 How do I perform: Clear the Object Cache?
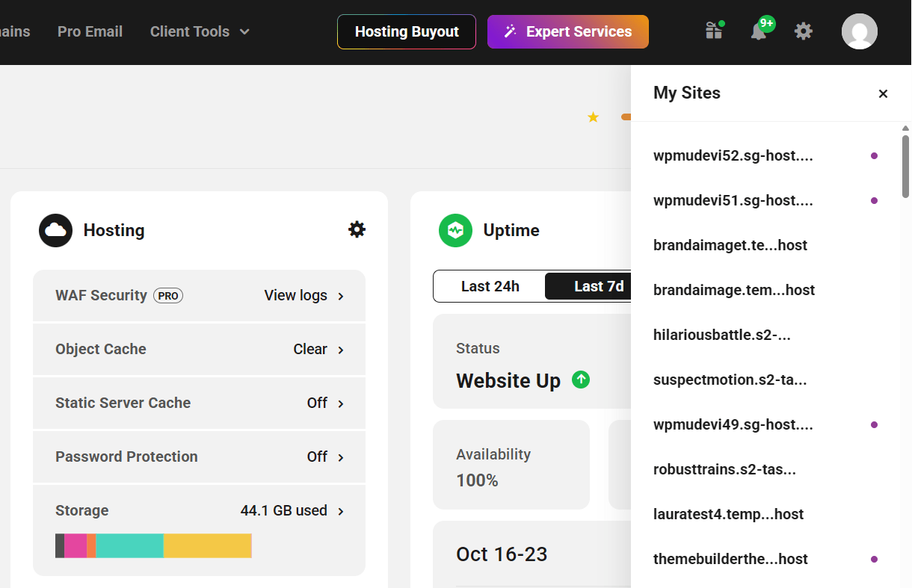(x=318, y=350)
